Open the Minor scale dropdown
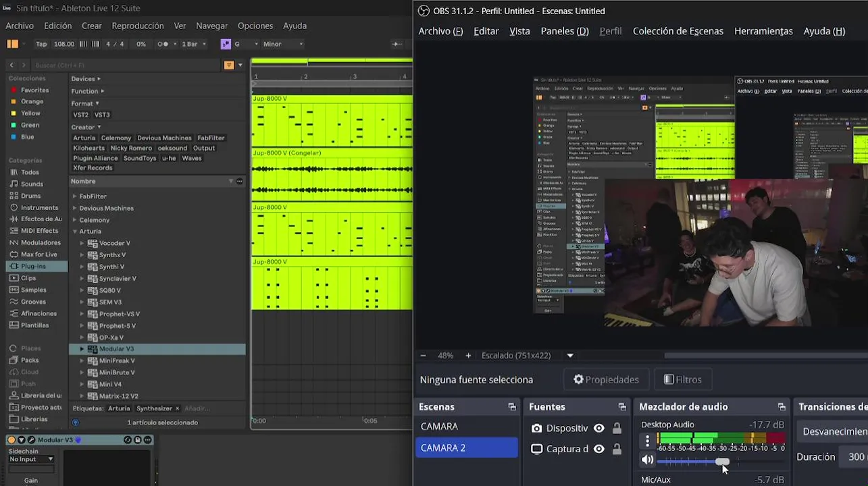The width and height of the screenshot is (868, 486). pos(283,44)
